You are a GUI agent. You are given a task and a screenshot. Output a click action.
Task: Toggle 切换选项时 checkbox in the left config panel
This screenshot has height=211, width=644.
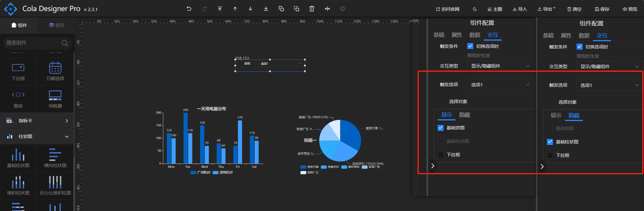pyautogui.click(x=470, y=46)
